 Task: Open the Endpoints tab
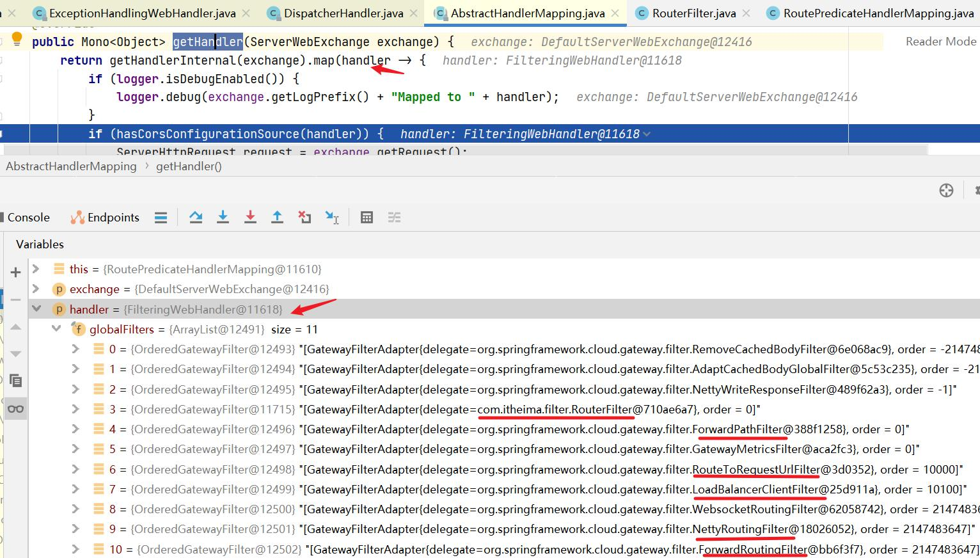pyautogui.click(x=105, y=218)
